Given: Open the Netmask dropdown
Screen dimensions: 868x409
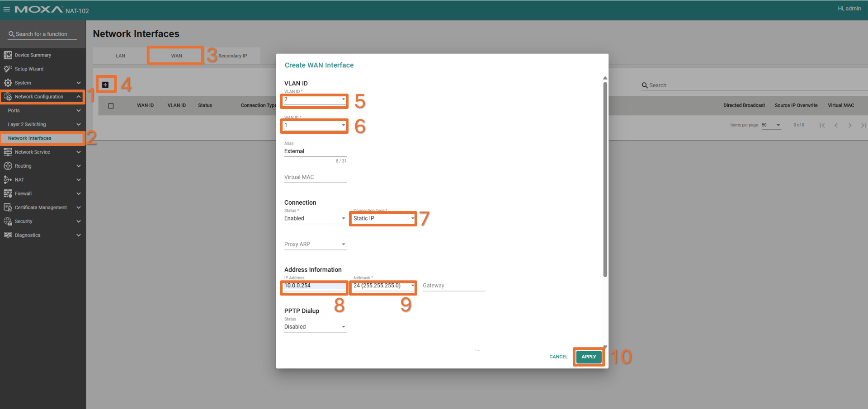Looking at the screenshot, I should tap(383, 286).
